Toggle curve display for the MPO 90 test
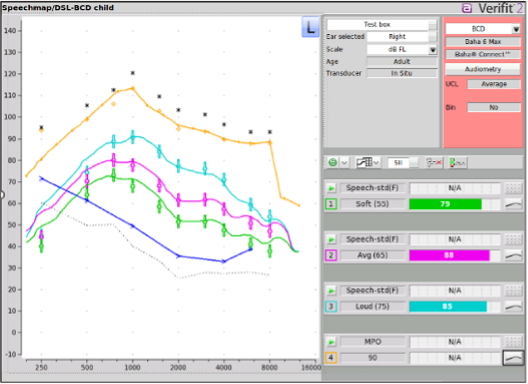 513,358
